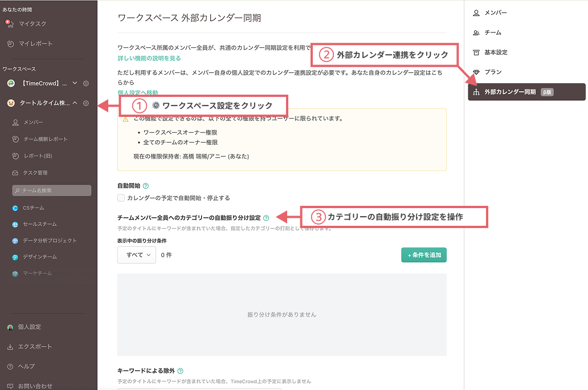
Task: Click help icon beside キーワードによる除外
Action: click(180, 371)
